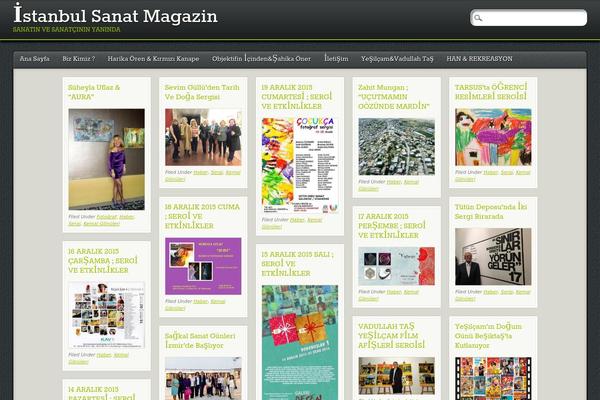Open the 17 ARALIK calligraphy banner thumbnail

point(396,266)
